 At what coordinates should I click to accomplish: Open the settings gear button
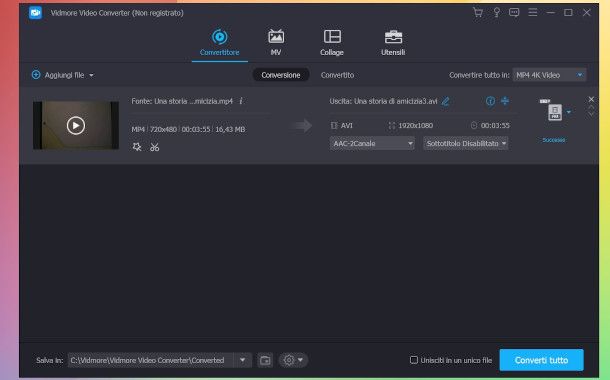[x=289, y=360]
